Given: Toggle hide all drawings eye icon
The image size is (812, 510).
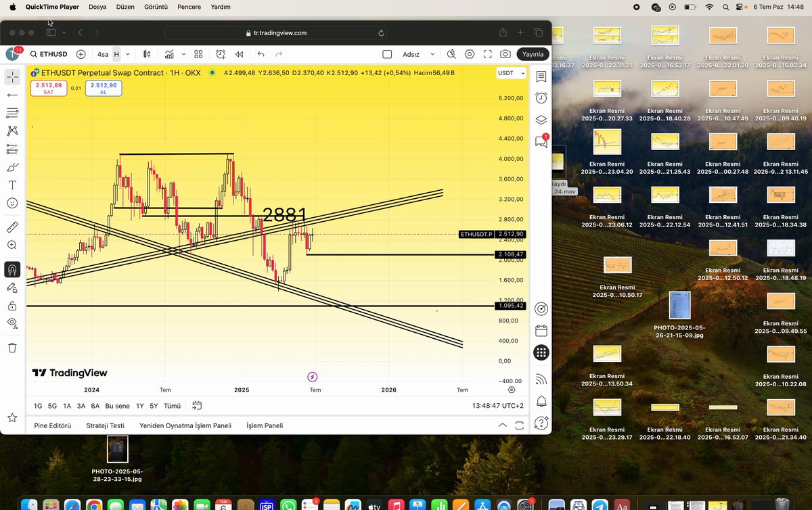Looking at the screenshot, I should click(x=12, y=323).
